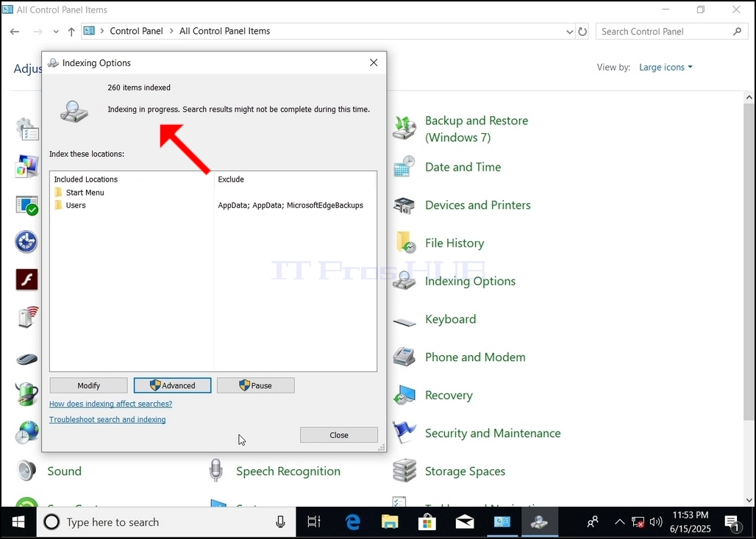Open Backup and Restore (Windows 7) icon
This screenshot has width=756, height=539.
(404, 128)
